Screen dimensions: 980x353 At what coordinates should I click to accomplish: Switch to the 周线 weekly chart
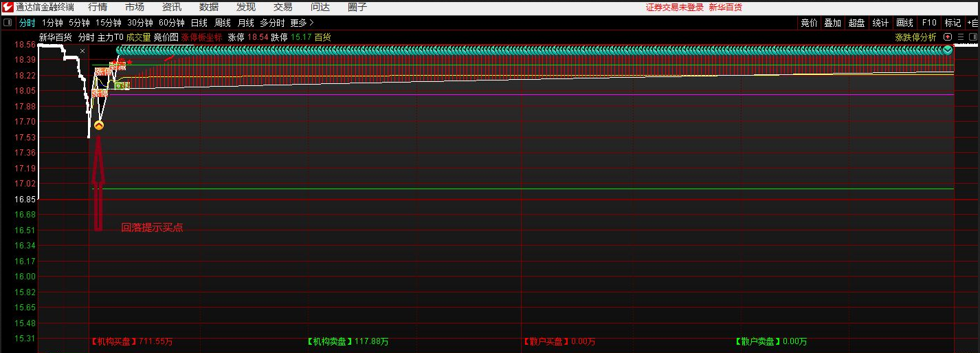click(x=223, y=23)
